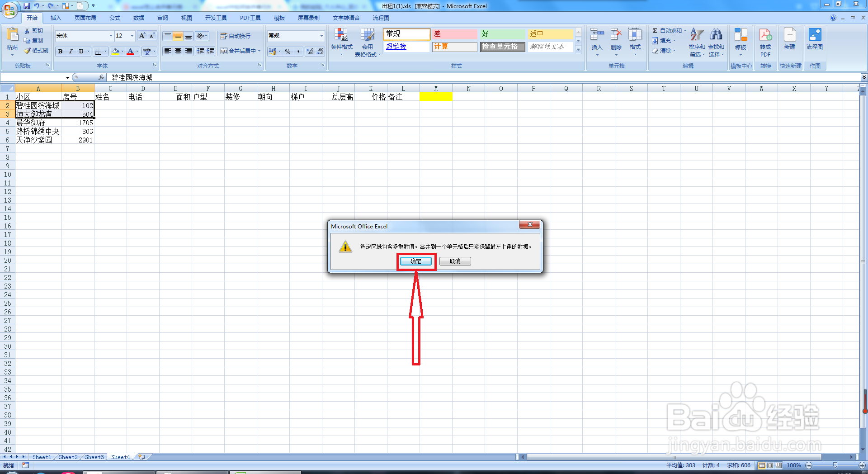Screen dimensions: 868x474
Task: Apply the red font color A icon
Action: [130, 52]
